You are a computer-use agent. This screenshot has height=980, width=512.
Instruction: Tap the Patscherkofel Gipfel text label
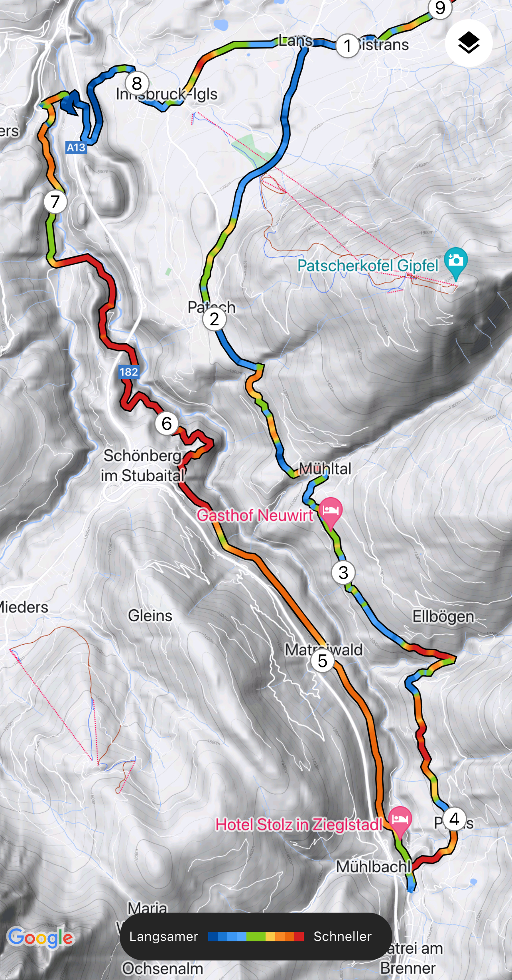pyautogui.click(x=368, y=266)
